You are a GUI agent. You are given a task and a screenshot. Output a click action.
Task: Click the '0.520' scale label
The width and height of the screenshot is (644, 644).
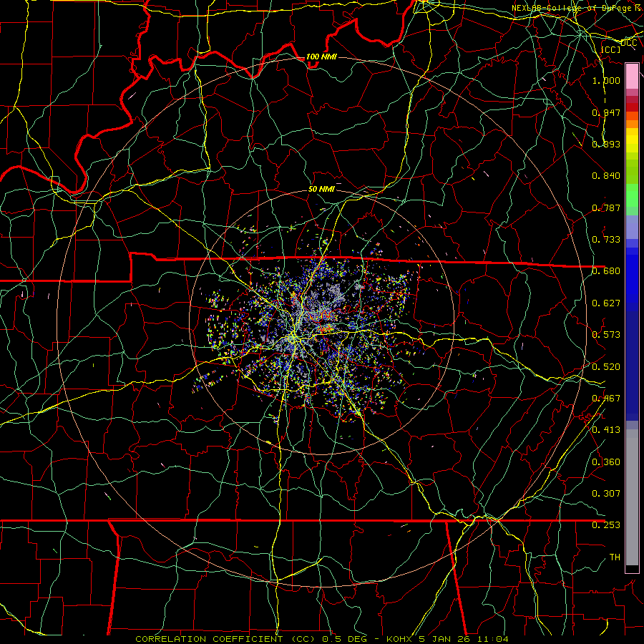[606, 367]
